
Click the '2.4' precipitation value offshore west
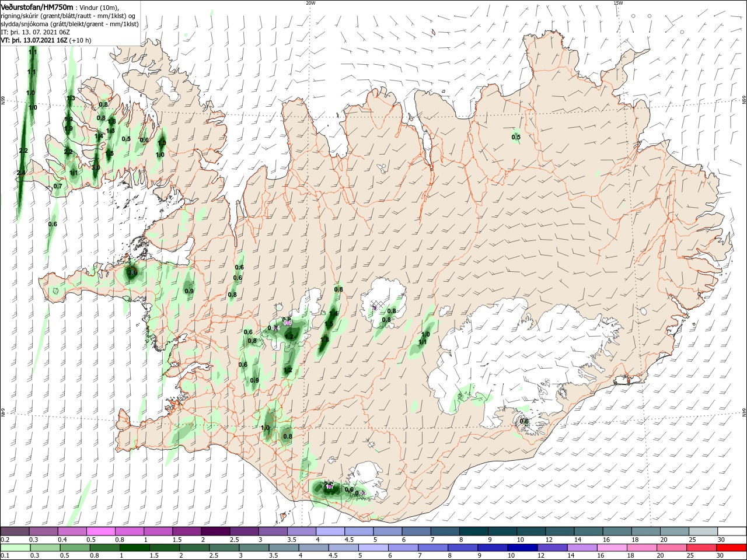(21, 173)
